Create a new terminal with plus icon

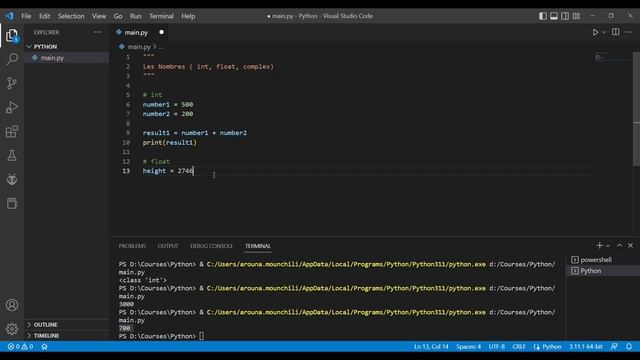click(x=599, y=245)
